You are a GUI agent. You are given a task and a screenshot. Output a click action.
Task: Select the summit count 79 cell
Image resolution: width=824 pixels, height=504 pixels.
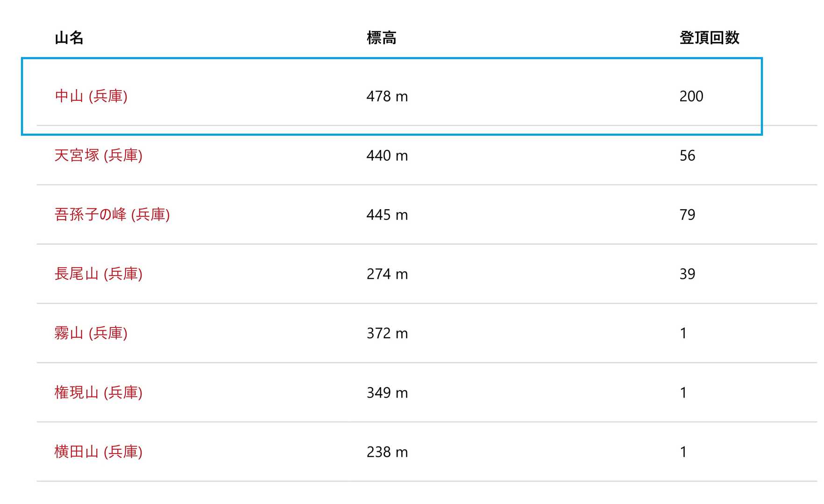click(x=688, y=215)
